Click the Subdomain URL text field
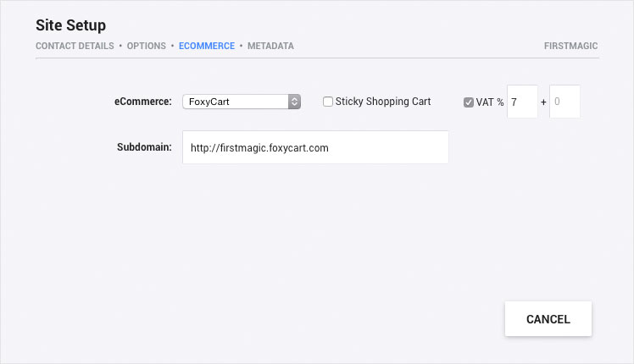Screen dimensions: 634x364 tap(315, 147)
